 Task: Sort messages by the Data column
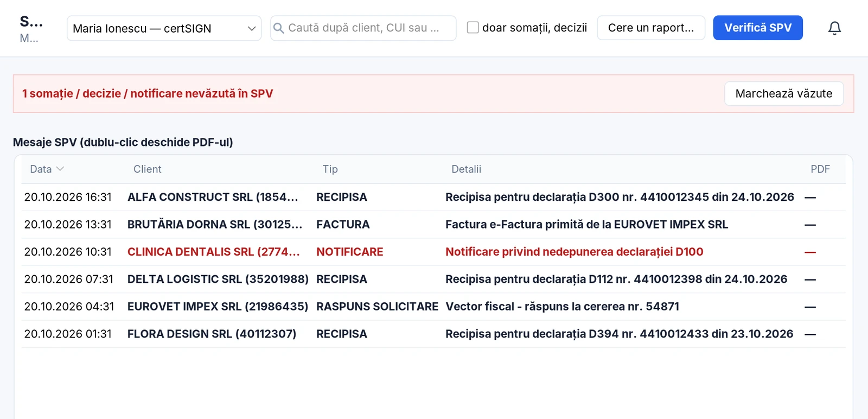click(x=47, y=169)
